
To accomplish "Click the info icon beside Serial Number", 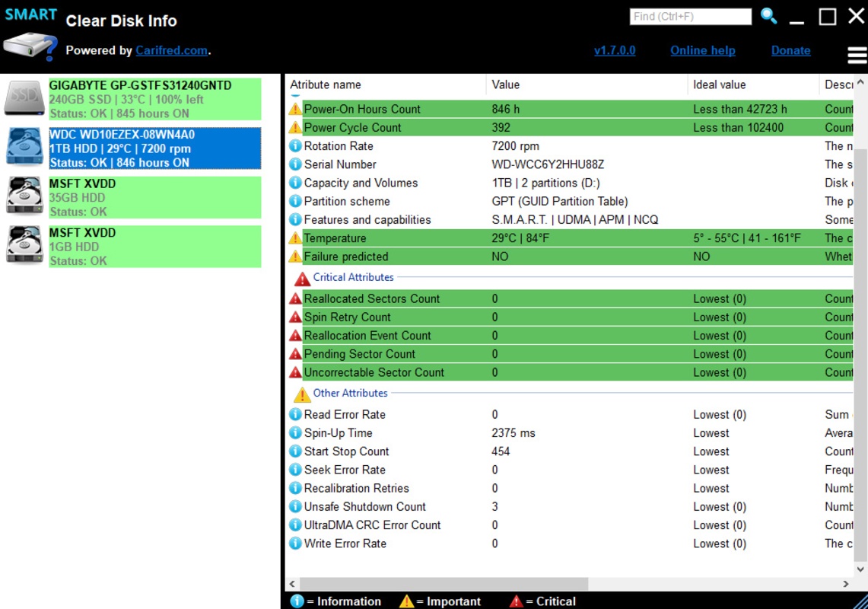I will 296,164.
